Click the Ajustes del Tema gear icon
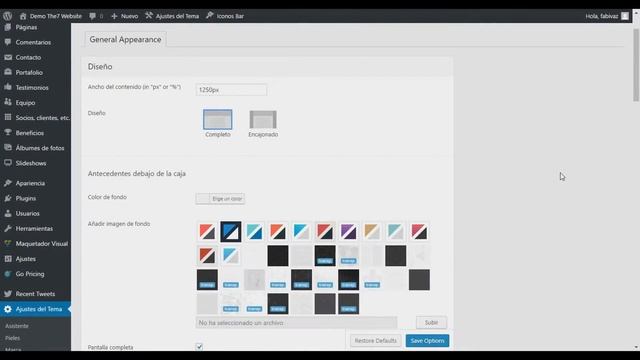640x360 pixels. pos(8,309)
